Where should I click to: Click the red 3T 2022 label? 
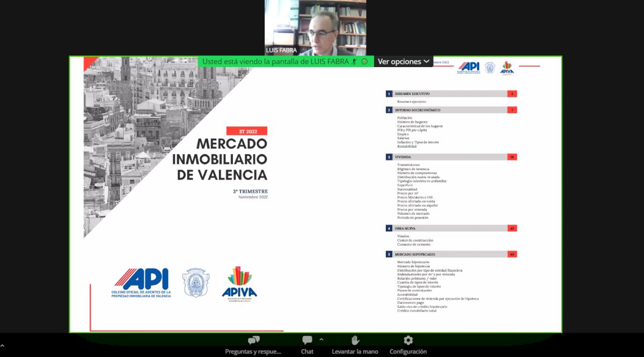click(x=246, y=131)
